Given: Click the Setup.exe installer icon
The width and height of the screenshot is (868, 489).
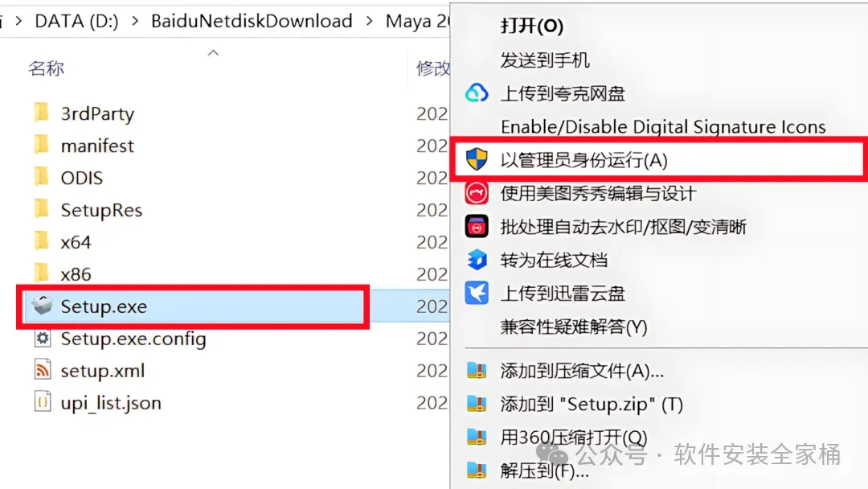Looking at the screenshot, I should pyautogui.click(x=42, y=305).
